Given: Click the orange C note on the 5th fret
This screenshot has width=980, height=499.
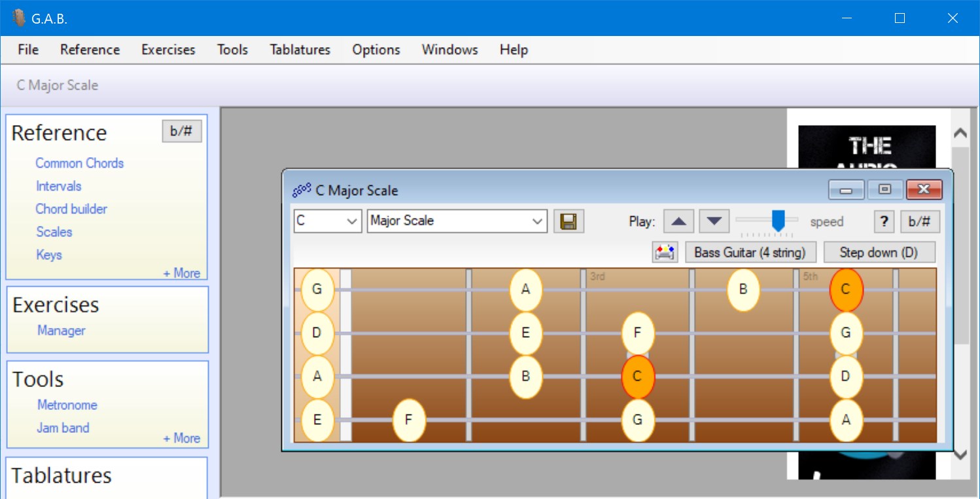Looking at the screenshot, I should pos(846,289).
